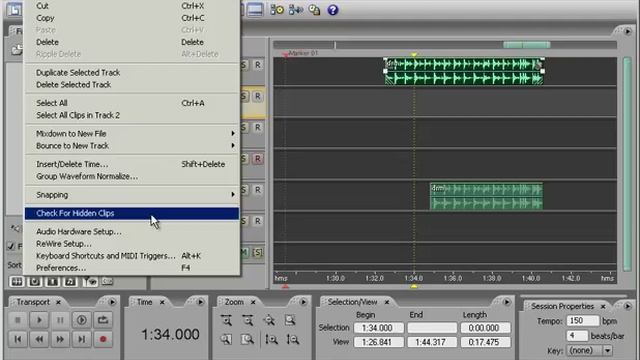Mute master track with green M button
640x360 pixels.
click(x=244, y=253)
